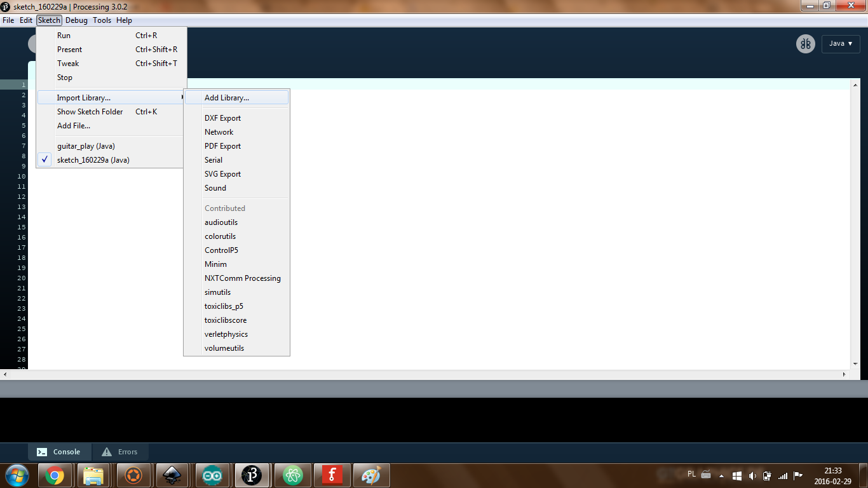868x488 pixels.
Task: Close the open Sketch menu
Action: point(49,20)
